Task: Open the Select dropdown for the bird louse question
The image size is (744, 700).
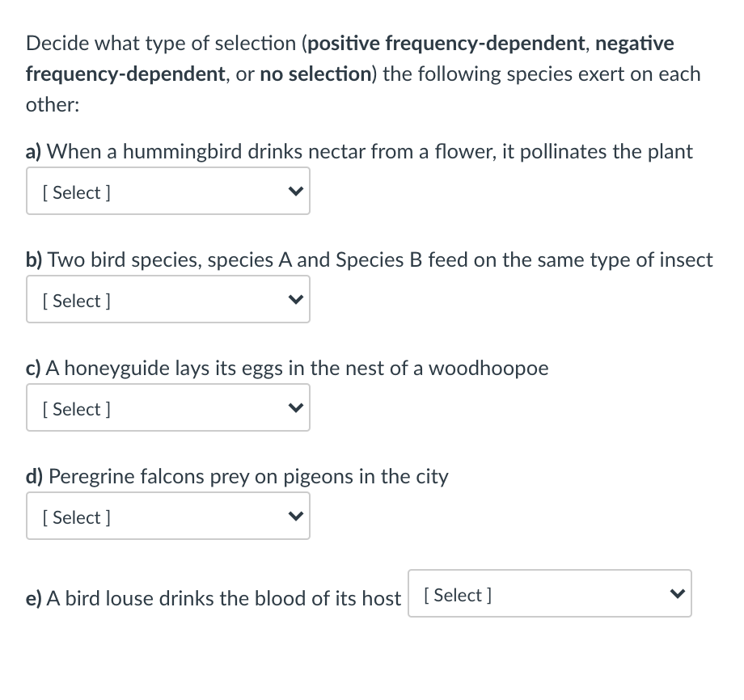Action: (x=550, y=593)
